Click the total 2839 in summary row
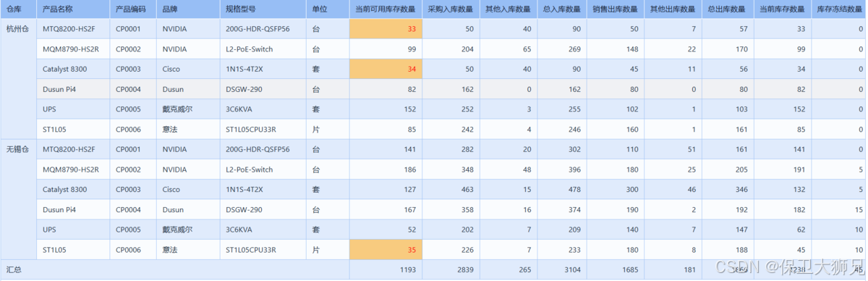The height and width of the screenshot is (281, 868). 451,269
